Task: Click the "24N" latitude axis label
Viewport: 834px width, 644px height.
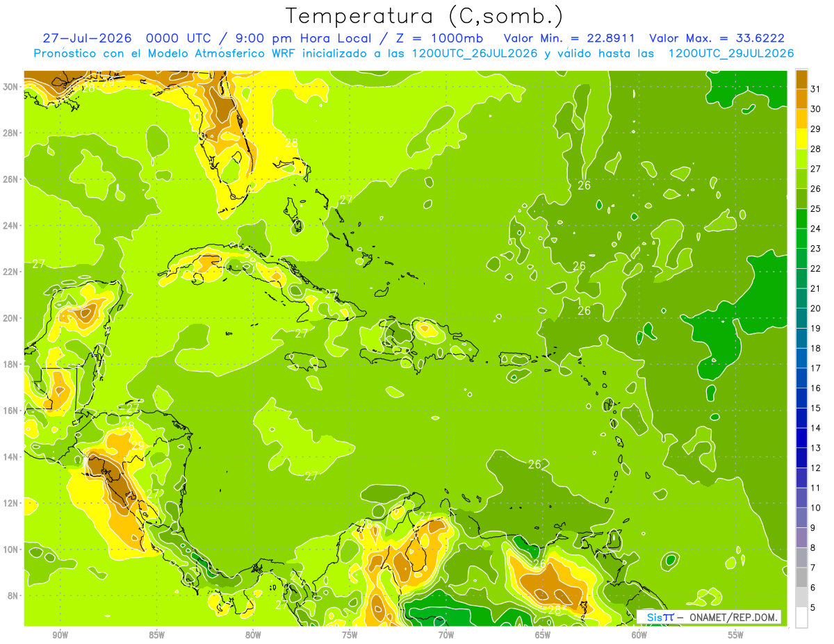Action: point(10,226)
